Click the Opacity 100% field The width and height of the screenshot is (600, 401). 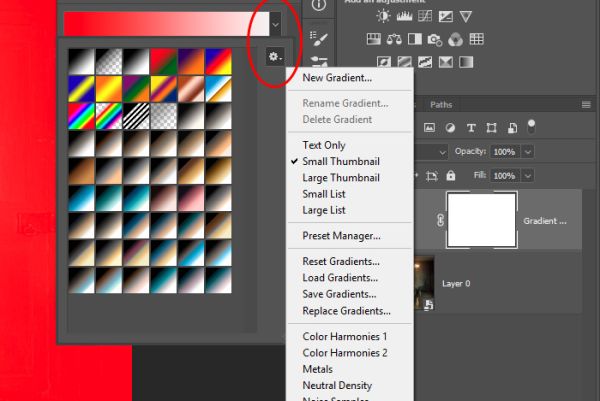tap(504, 152)
